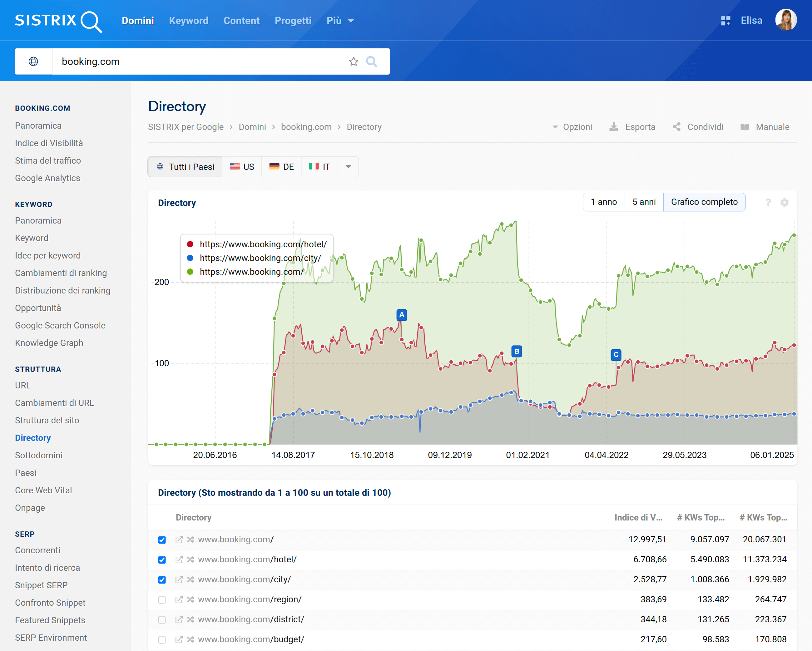Click shuffle icon for /budget/ row
The height and width of the screenshot is (651, 812).
click(x=191, y=639)
